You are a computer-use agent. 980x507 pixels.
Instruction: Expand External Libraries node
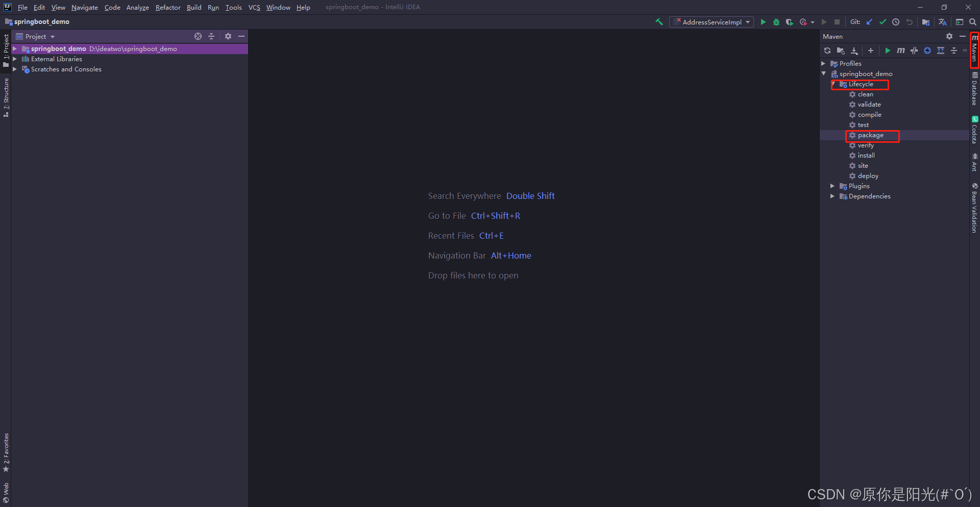click(x=15, y=59)
